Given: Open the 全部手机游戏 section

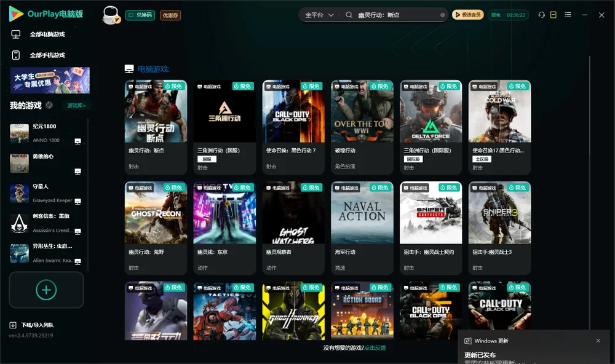Looking at the screenshot, I should point(47,55).
